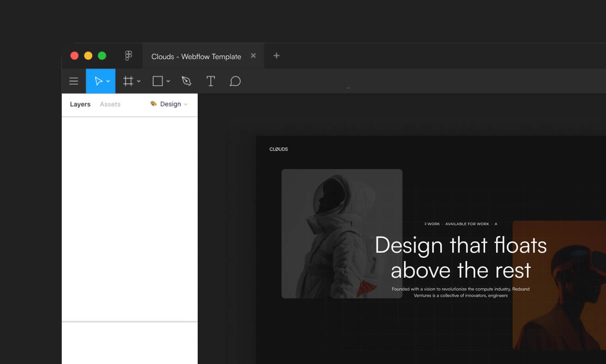Viewport: 606px width, 364px height.
Task: Add a new tab with plus
Action: click(x=276, y=55)
